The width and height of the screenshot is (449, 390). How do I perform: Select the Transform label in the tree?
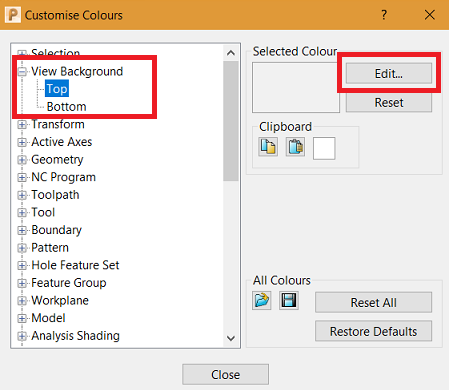[58, 124]
